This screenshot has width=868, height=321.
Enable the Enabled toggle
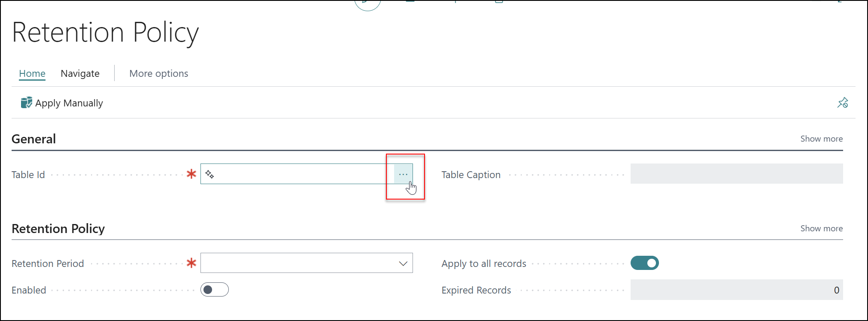[215, 289]
